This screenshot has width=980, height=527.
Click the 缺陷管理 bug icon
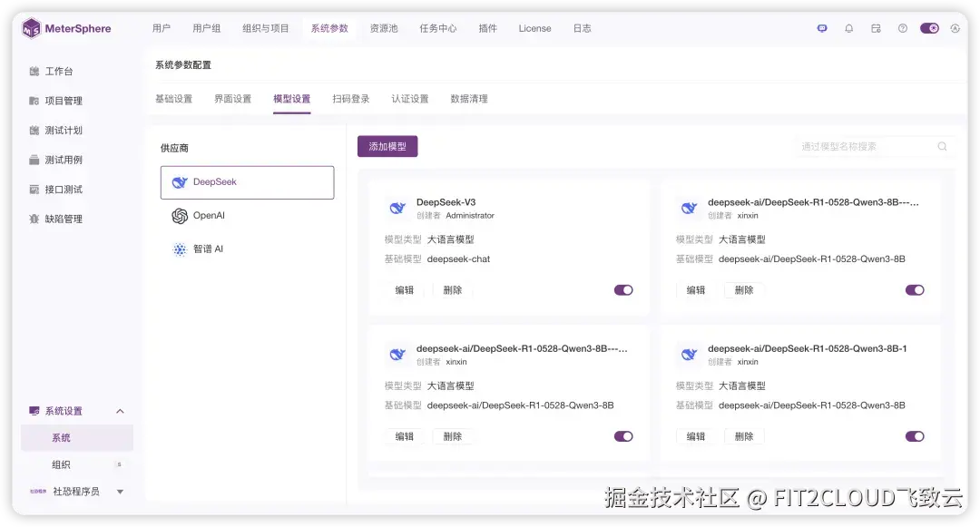tap(34, 219)
